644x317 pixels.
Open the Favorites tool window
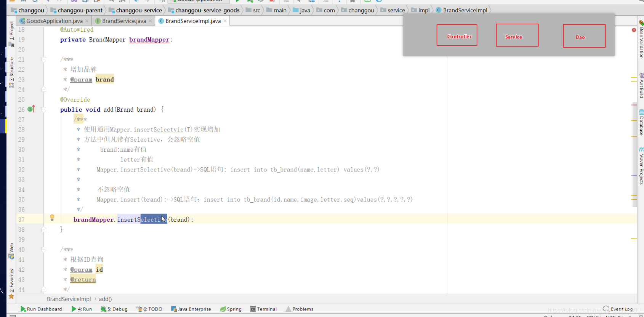11,284
